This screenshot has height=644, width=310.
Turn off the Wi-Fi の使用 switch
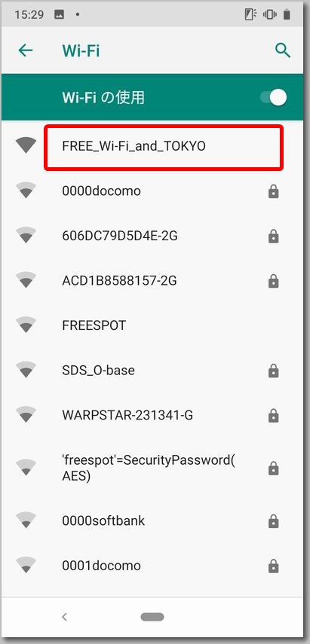[273, 98]
